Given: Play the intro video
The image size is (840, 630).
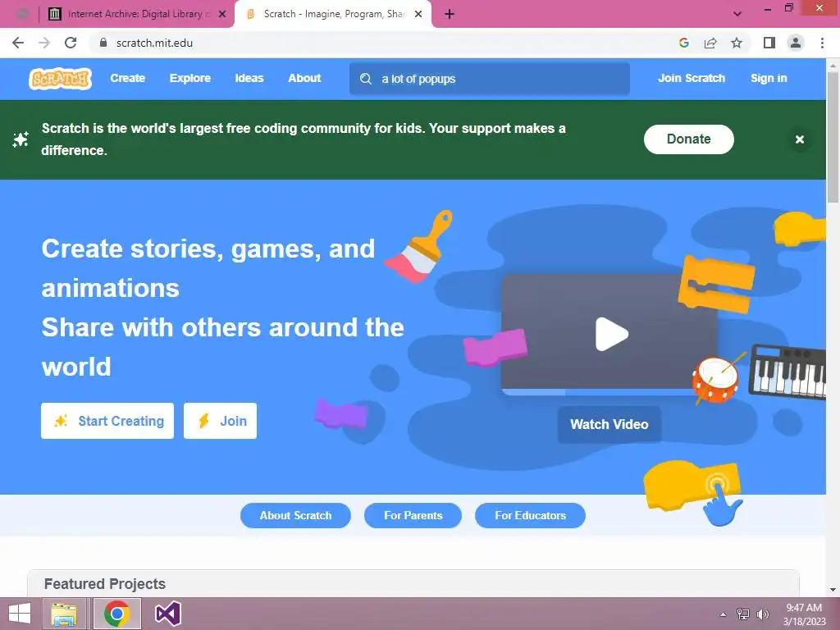Looking at the screenshot, I should (611, 334).
